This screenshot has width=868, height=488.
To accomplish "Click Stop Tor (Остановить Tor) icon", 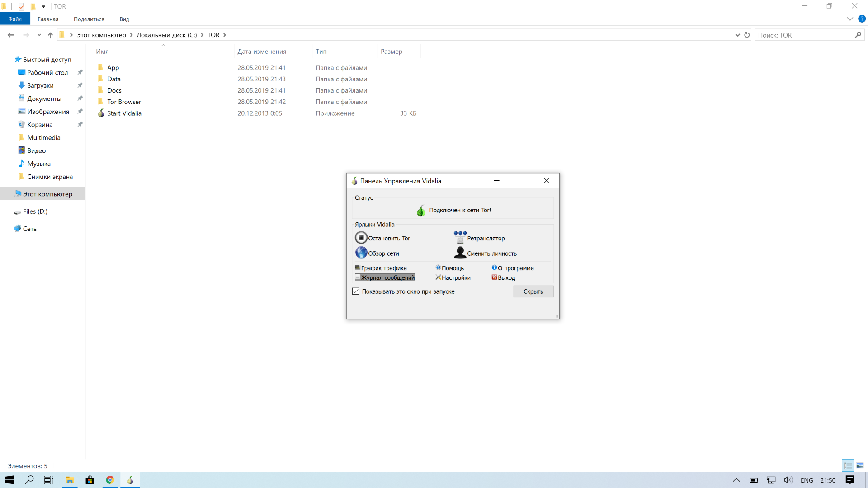I will point(361,238).
